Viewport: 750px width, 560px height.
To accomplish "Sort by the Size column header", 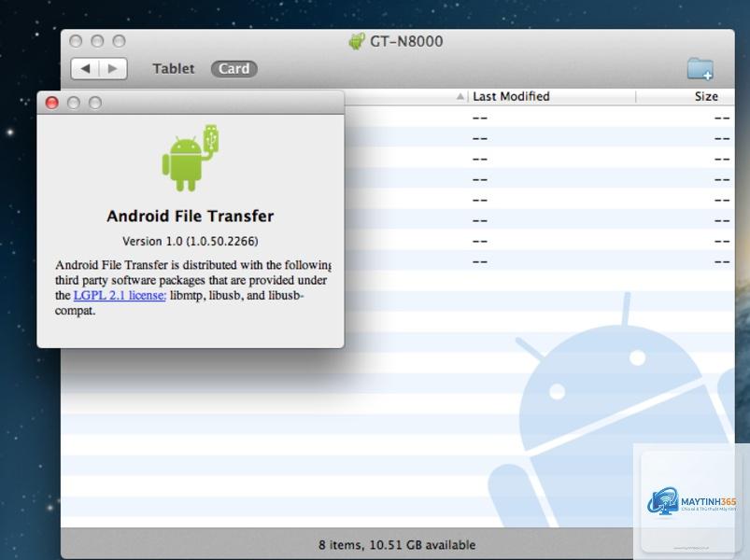I will pyautogui.click(x=706, y=96).
